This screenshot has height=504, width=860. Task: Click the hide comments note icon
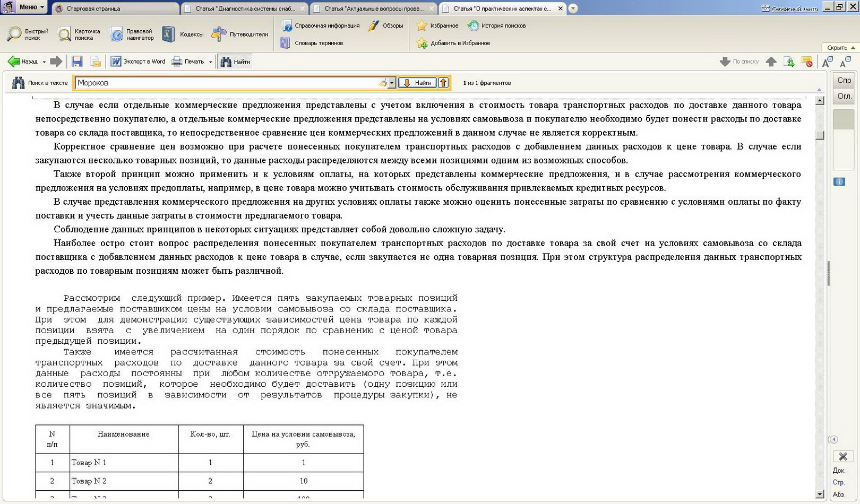click(x=807, y=62)
